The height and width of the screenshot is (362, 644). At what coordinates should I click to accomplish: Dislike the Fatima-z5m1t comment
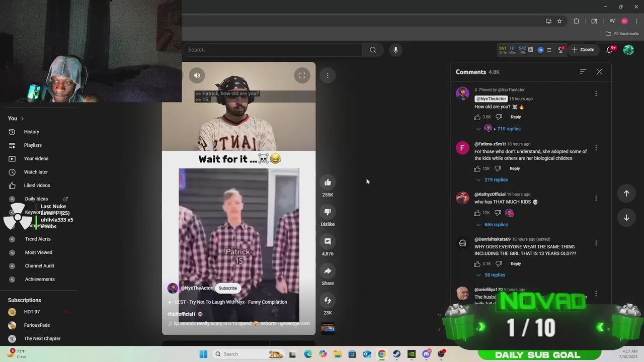pyautogui.click(x=498, y=168)
